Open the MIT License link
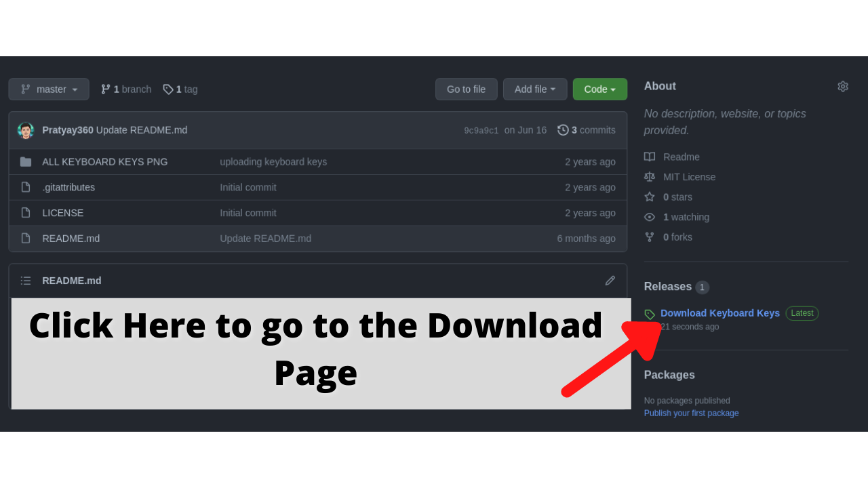The width and height of the screenshot is (868, 488). coord(690,177)
